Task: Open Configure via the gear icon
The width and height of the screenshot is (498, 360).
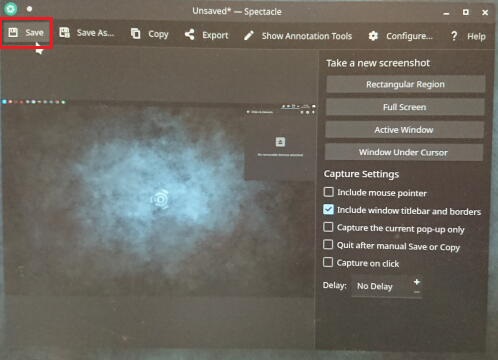Action: [373, 36]
